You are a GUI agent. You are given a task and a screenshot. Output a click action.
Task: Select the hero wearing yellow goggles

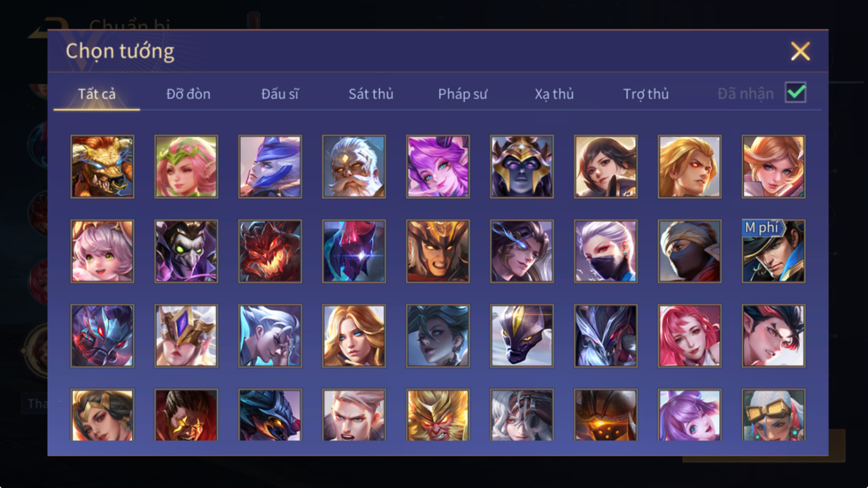[x=773, y=415]
